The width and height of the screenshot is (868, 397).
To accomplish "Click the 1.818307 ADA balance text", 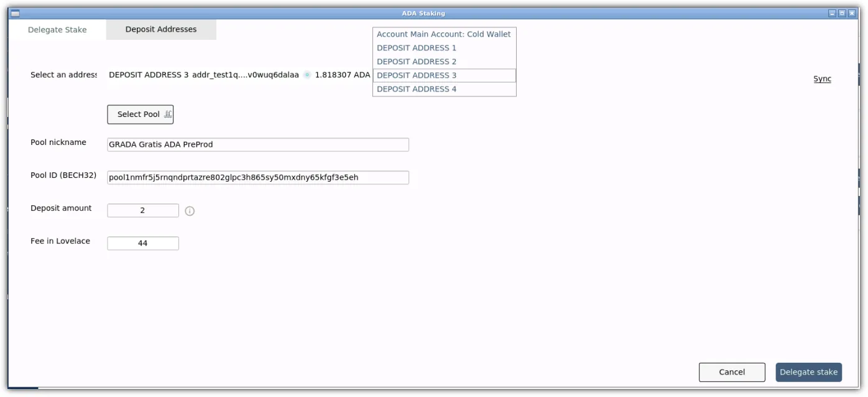I will pos(343,75).
